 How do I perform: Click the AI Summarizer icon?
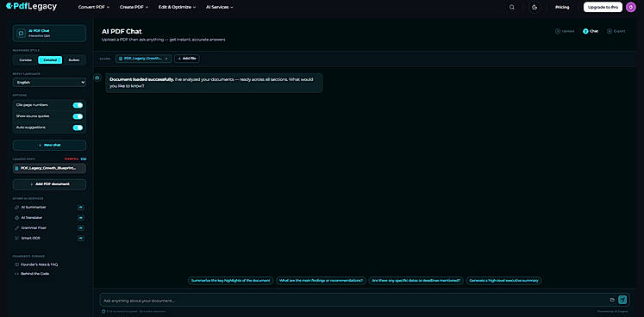coord(17,208)
